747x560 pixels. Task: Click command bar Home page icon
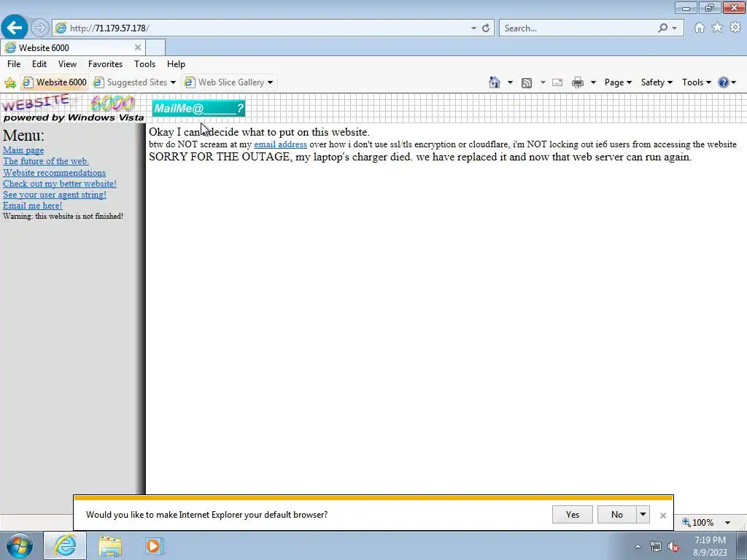(495, 82)
